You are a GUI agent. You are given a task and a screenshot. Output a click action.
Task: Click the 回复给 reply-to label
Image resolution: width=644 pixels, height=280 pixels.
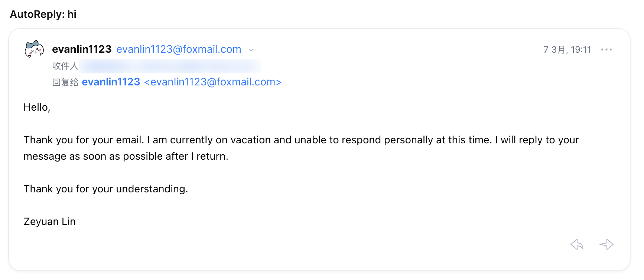[x=65, y=82]
